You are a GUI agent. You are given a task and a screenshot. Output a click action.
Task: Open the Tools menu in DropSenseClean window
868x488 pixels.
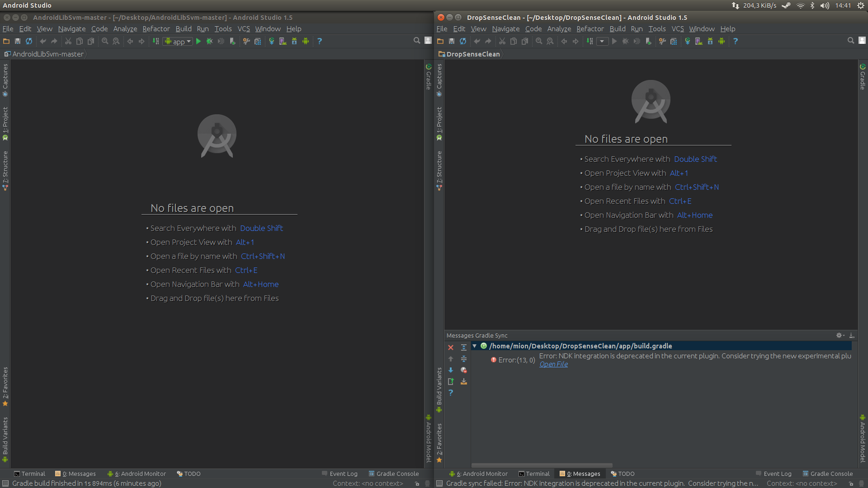click(657, 28)
